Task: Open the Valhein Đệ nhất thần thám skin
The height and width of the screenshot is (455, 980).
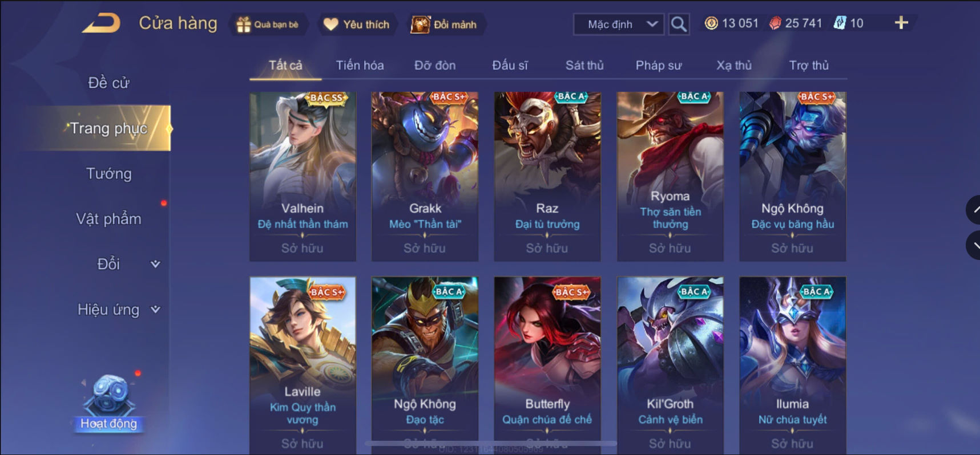Action: pos(303,176)
